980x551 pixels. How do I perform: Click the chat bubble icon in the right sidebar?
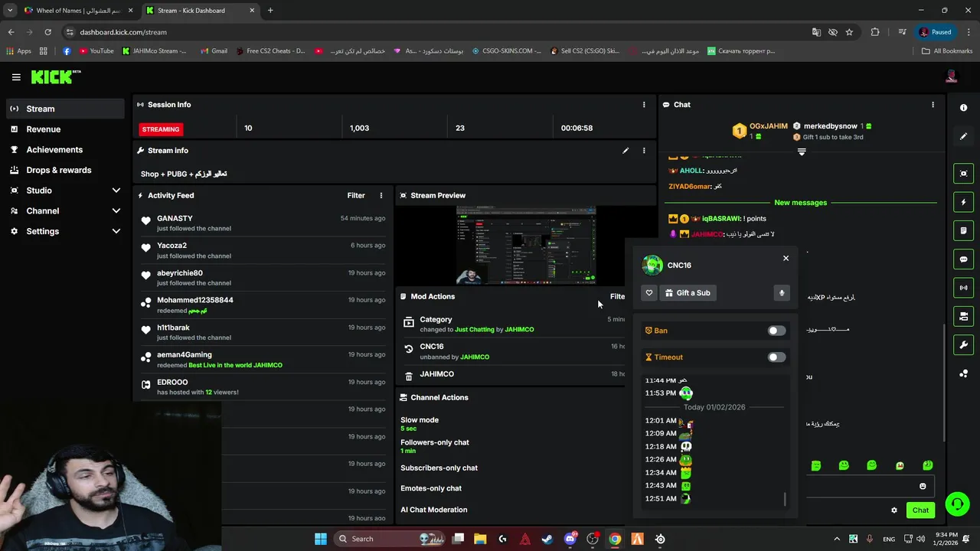963,259
